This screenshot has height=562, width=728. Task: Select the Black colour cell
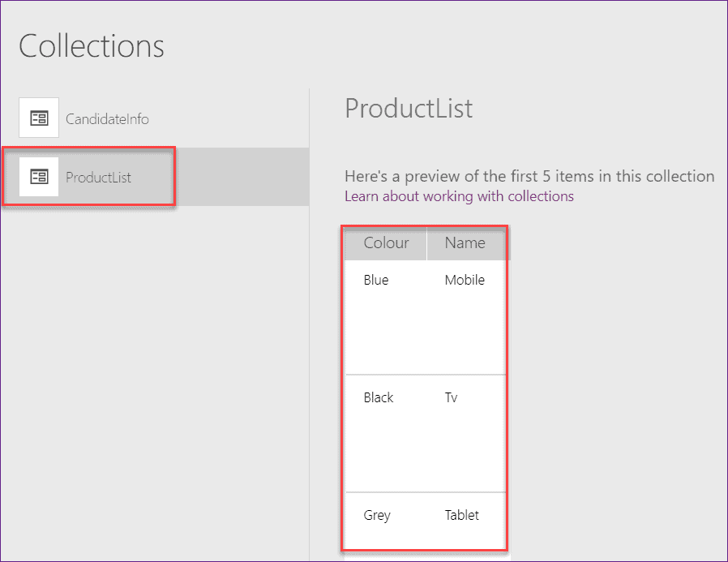coord(379,397)
